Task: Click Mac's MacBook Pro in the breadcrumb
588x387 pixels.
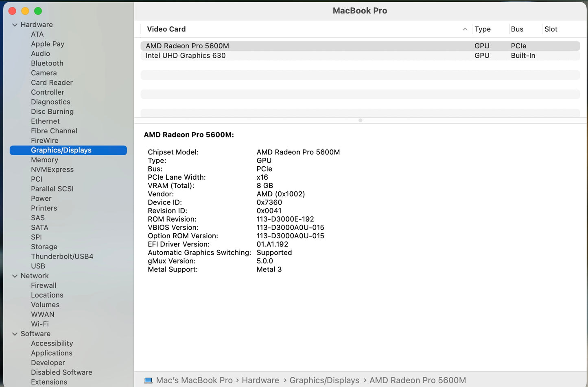Action: pyautogui.click(x=194, y=380)
